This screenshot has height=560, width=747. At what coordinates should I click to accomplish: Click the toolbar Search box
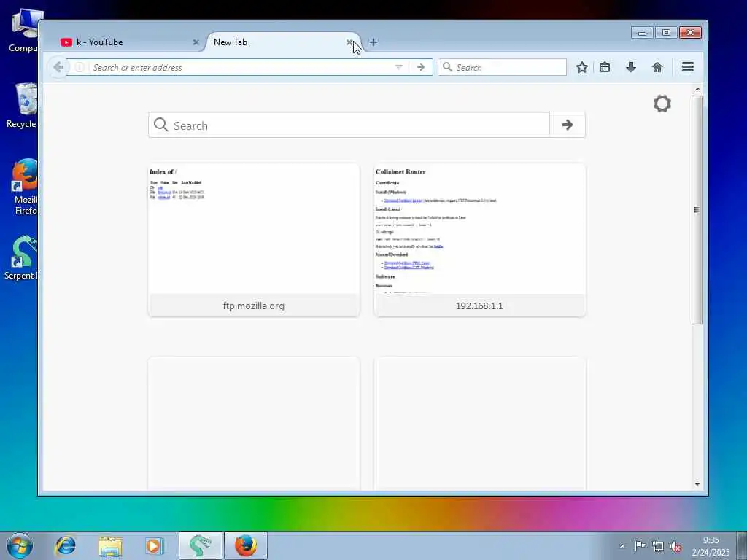[x=502, y=67]
